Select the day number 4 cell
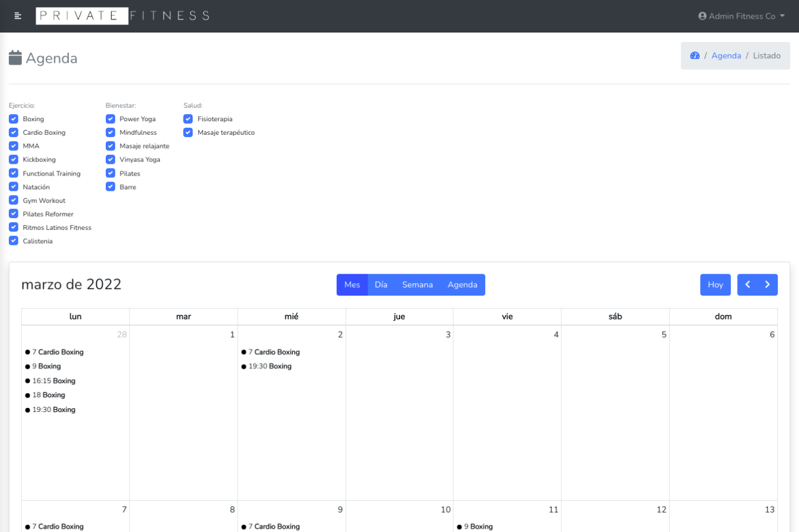Image resolution: width=799 pixels, height=532 pixels. click(x=556, y=335)
